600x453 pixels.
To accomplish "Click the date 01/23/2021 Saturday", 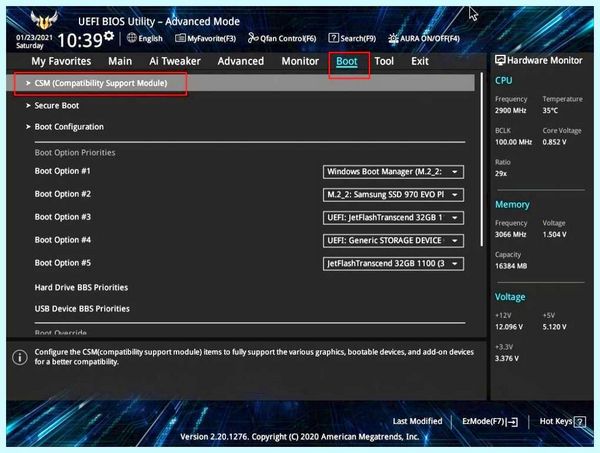I will pos(34,41).
